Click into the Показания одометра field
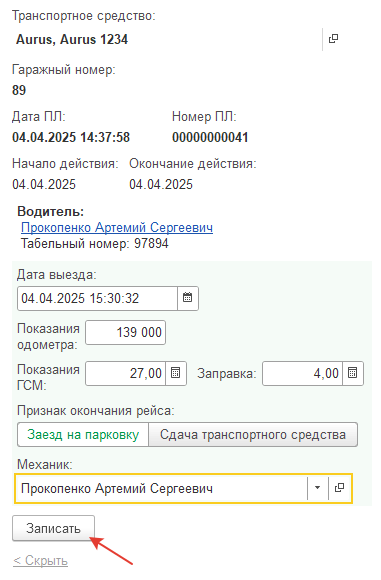 (125, 332)
